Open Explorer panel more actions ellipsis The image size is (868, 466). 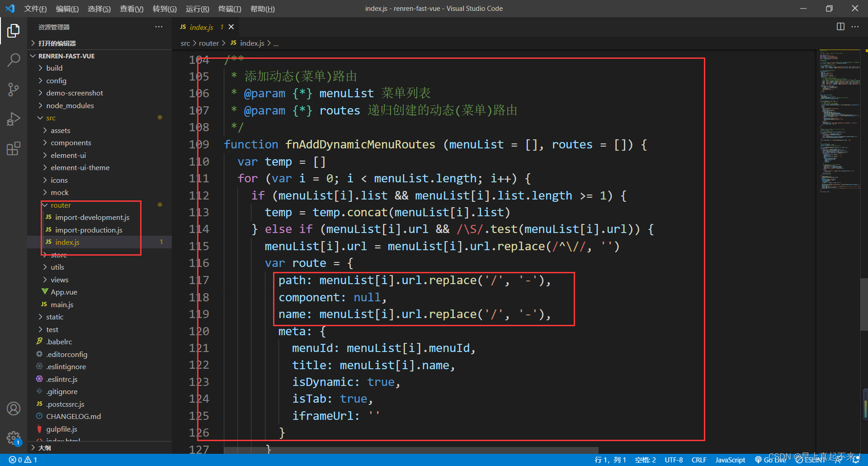click(x=159, y=27)
